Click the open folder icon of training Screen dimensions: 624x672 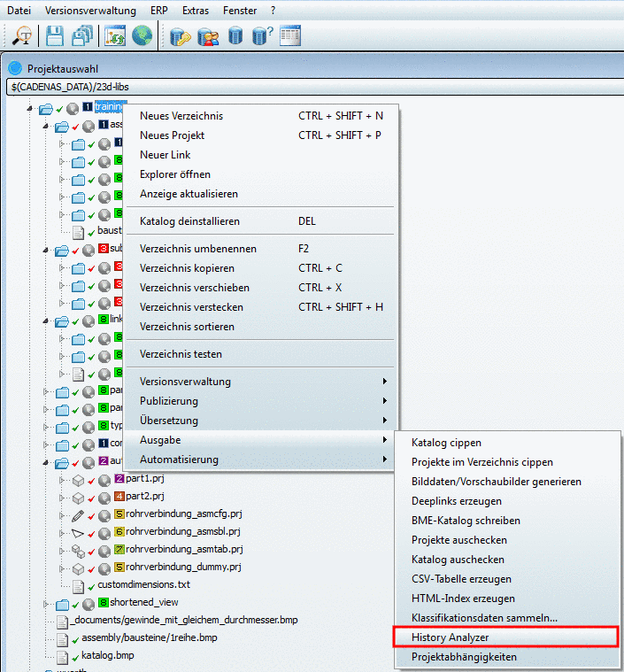click(46, 109)
